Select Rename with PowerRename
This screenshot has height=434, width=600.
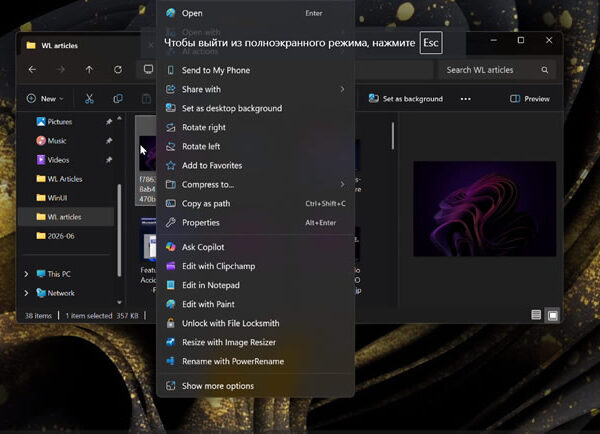[x=255, y=362]
